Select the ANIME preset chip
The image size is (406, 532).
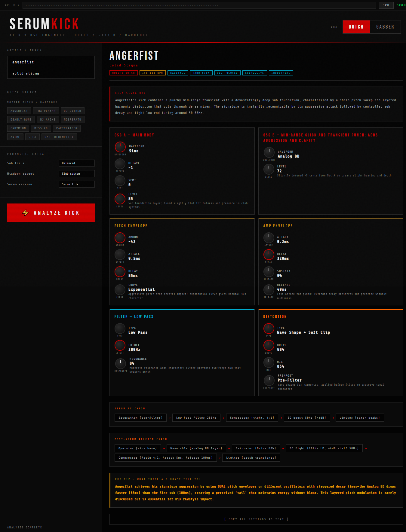15,137
